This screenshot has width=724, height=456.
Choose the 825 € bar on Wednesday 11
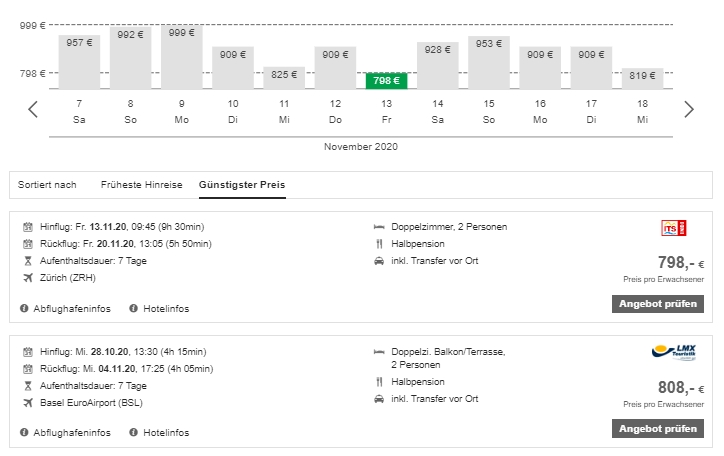284,77
